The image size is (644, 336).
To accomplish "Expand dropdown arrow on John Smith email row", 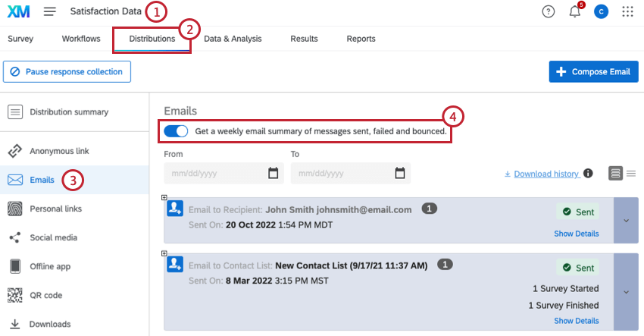I will click(627, 221).
